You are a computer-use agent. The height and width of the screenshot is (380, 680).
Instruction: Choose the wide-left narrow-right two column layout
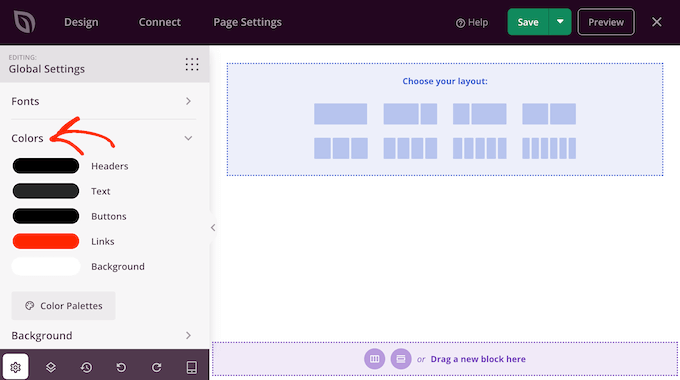pos(410,114)
